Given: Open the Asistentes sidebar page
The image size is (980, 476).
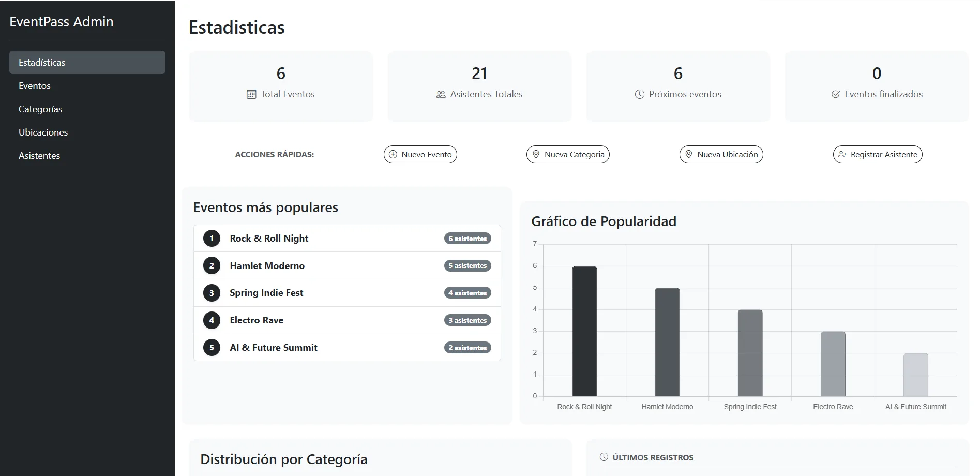Looking at the screenshot, I should tap(87, 156).
